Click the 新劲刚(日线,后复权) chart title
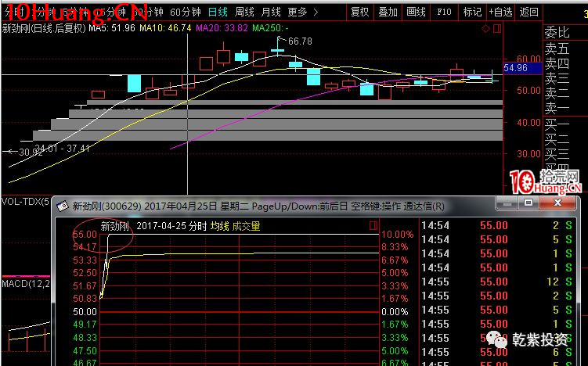This screenshot has width=588, height=366. point(44,28)
